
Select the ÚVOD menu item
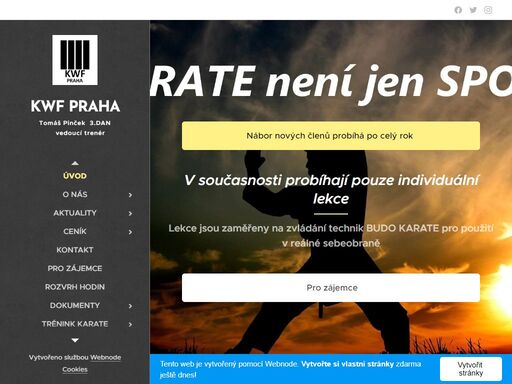pyautogui.click(x=75, y=176)
